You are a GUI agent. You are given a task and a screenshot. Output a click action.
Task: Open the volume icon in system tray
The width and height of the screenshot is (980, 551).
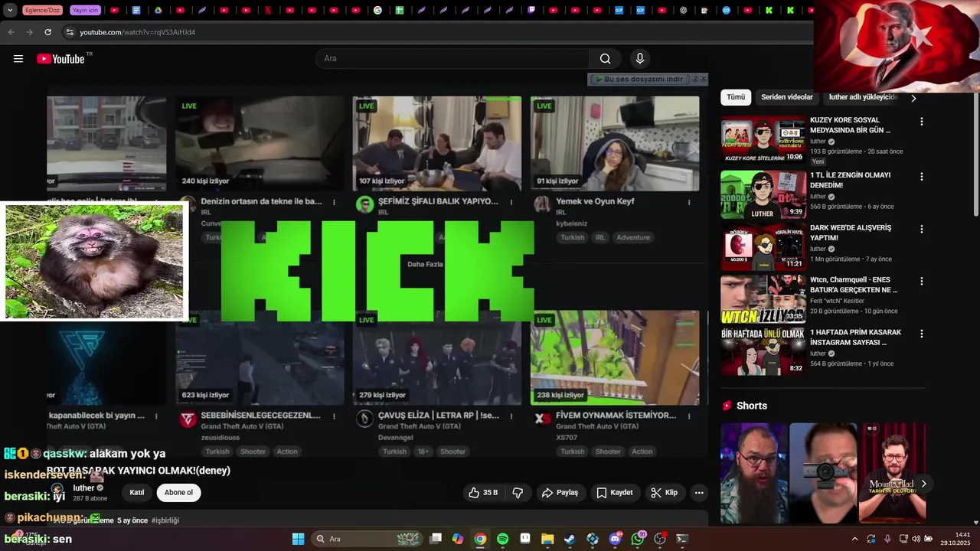point(916,539)
